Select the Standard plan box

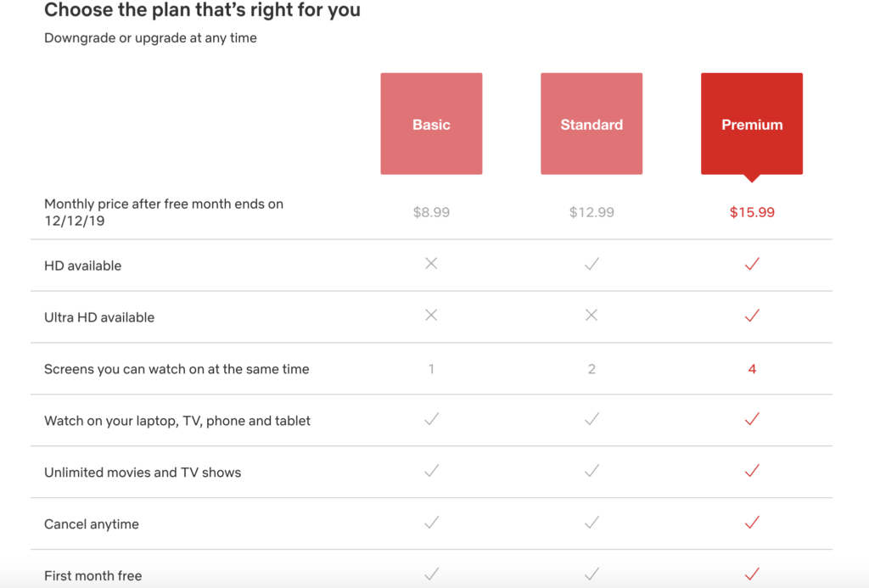point(591,124)
